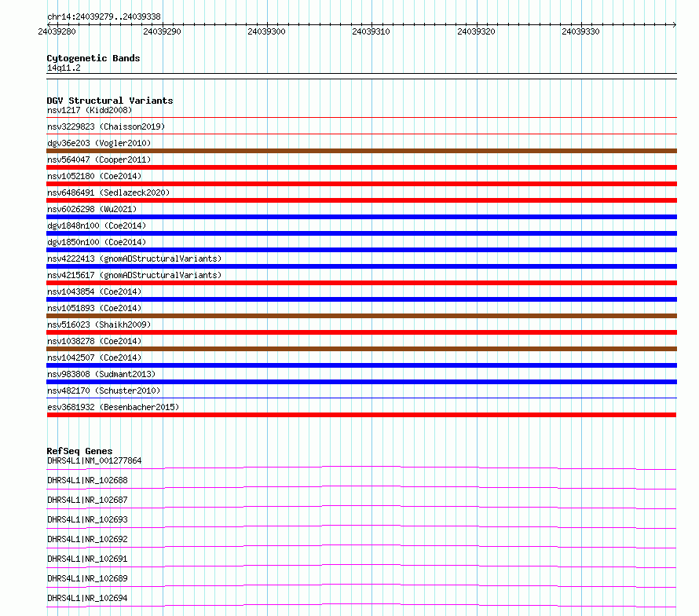699x616 pixels.
Task: Open transcript DHRS4L1|NR_102691
Action: click(x=87, y=559)
